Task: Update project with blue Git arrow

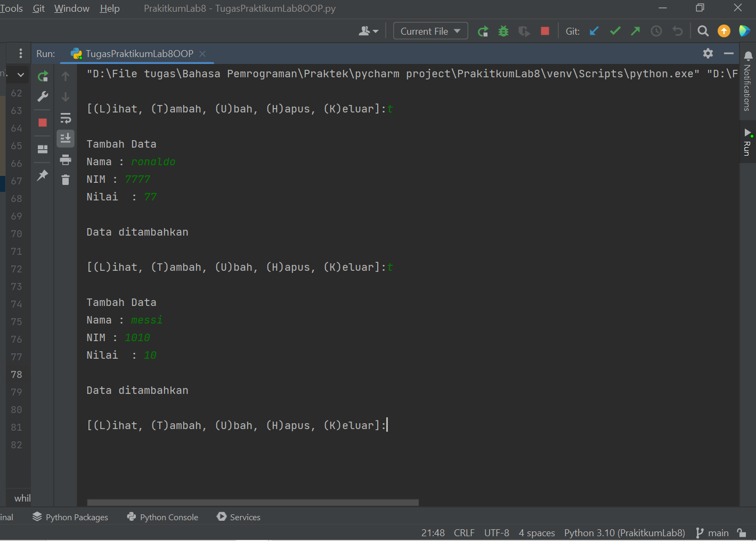Action: (x=594, y=31)
